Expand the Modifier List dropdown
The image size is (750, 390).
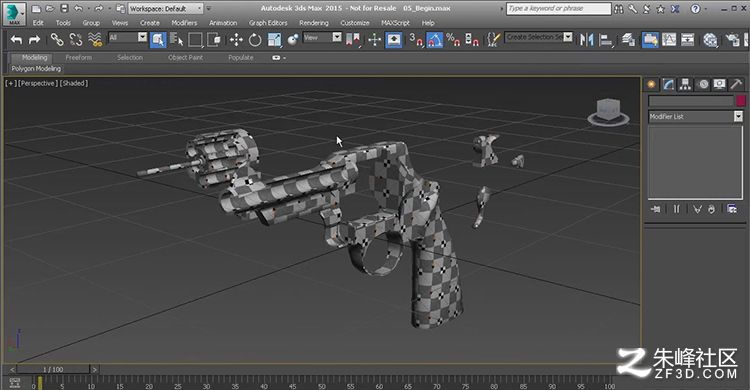pyautogui.click(x=695, y=116)
